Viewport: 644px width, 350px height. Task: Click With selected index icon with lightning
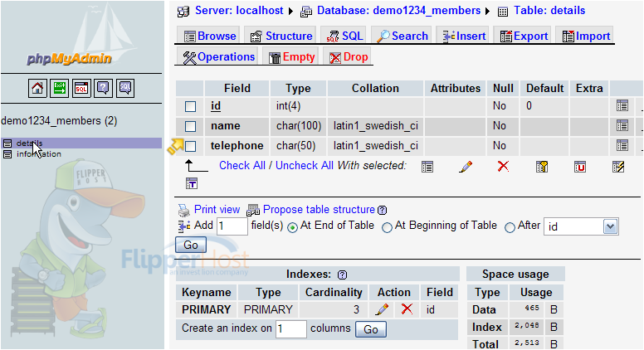coord(618,167)
